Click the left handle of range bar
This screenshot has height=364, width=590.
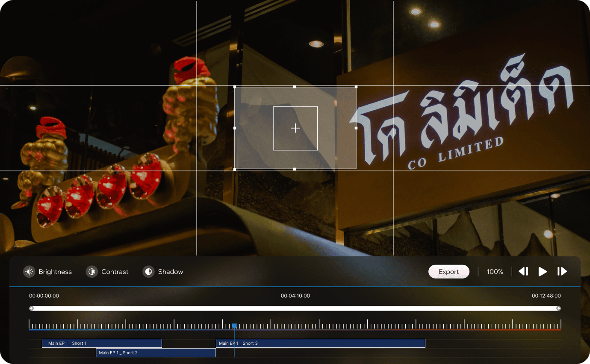click(x=31, y=308)
